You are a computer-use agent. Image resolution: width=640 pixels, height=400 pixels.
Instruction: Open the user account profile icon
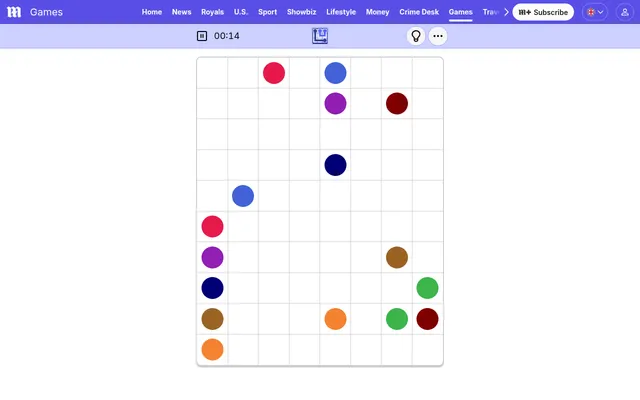coord(624,12)
